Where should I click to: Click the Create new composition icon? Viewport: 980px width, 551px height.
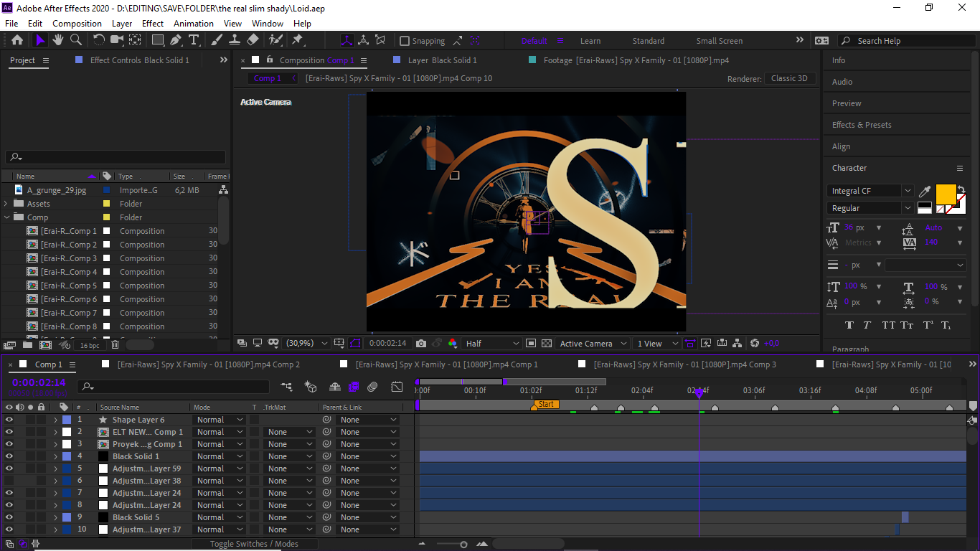pyautogui.click(x=46, y=345)
